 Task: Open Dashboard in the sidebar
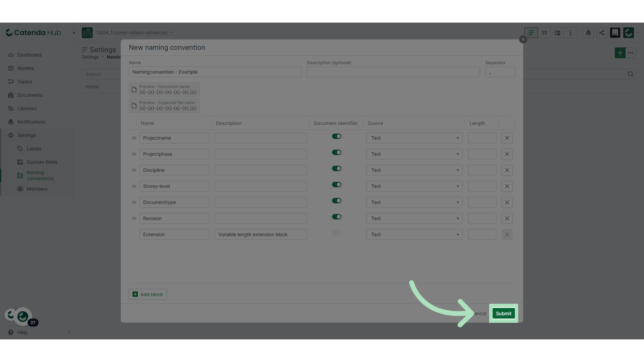(30, 55)
